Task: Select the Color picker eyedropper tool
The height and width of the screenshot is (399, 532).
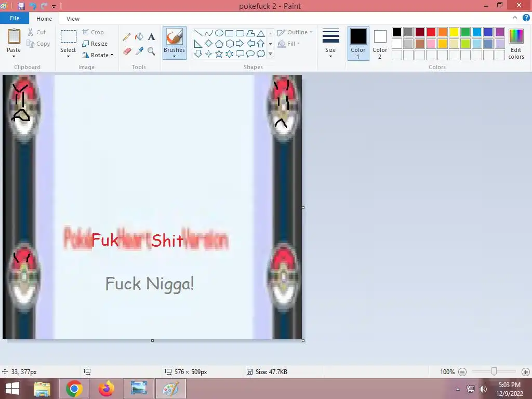Action: point(139,51)
